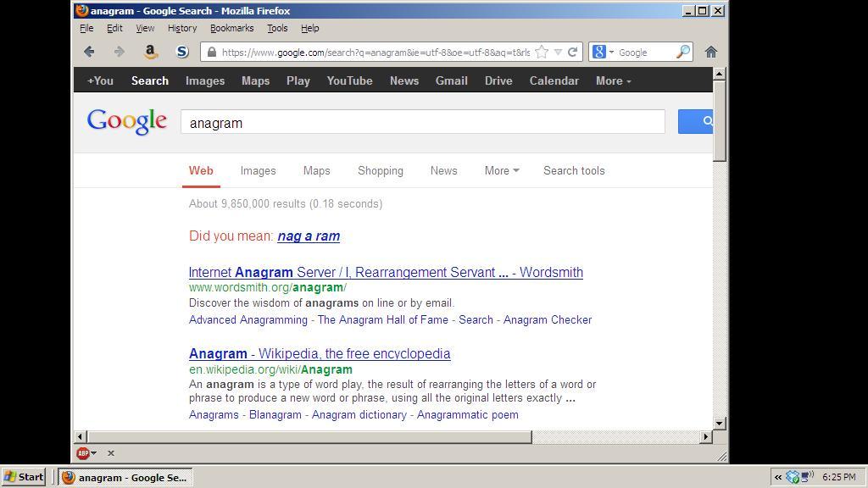Viewport: 868px width, 488px height.
Task: Click the Windows Start button
Action: (24, 477)
